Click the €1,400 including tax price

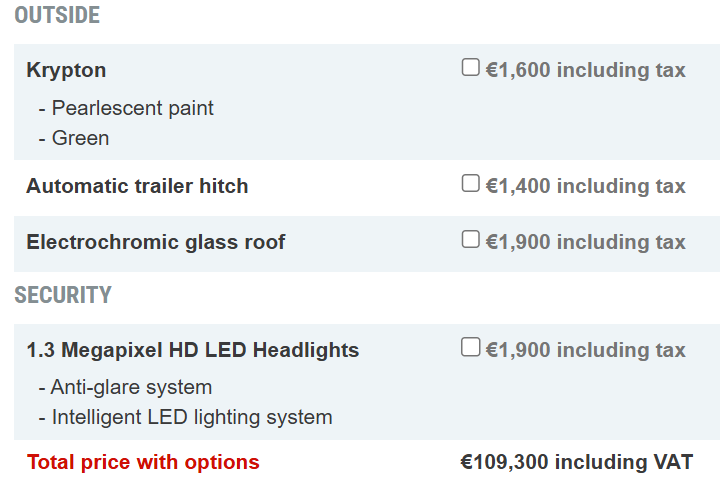pos(585,186)
